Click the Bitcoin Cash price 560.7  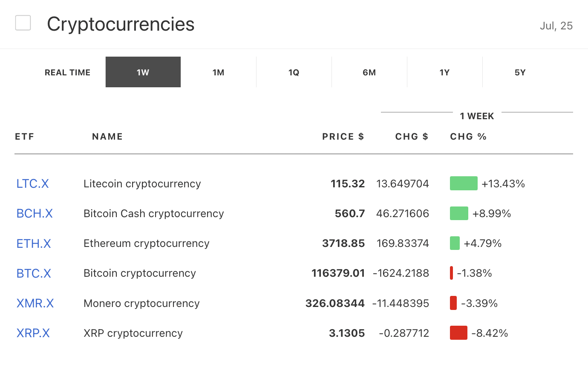tap(350, 214)
